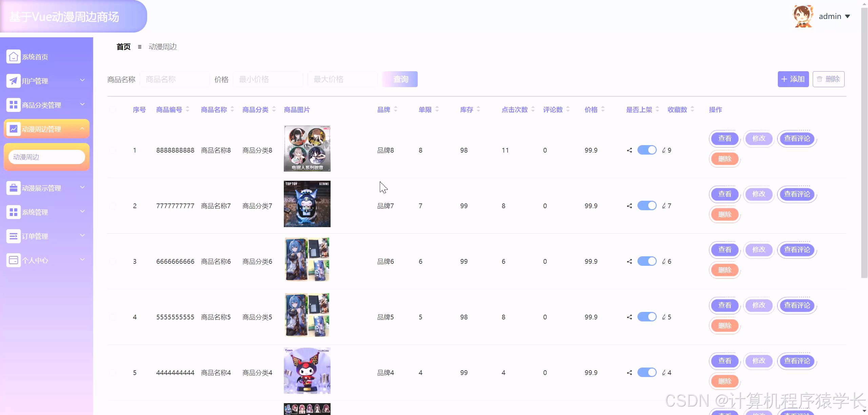Click the 动漫周边管理 chart icon
Screen dimensions: 868x415
(13, 129)
